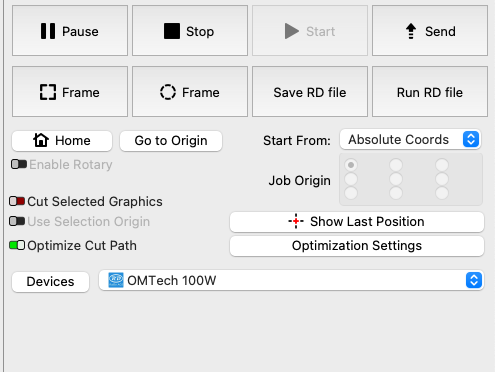Click Show Last Position crosshair button
Image resolution: width=495 pixels, height=372 pixels.
tap(357, 222)
